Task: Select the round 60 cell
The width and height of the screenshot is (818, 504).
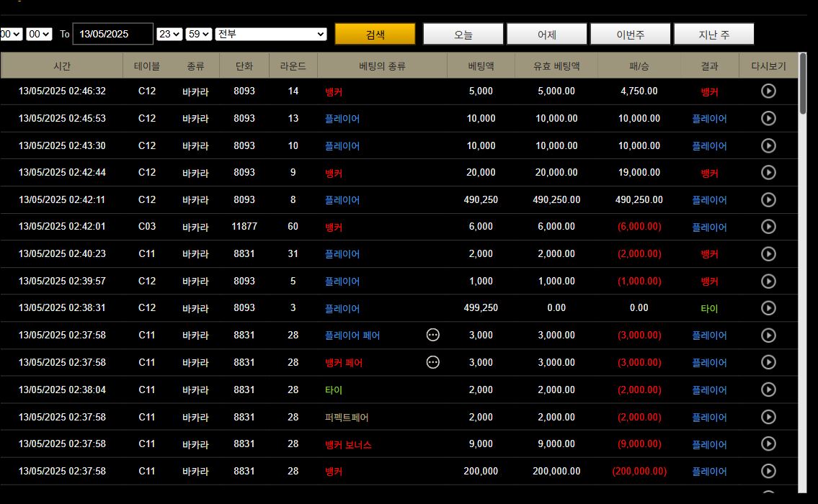Action: pos(293,227)
